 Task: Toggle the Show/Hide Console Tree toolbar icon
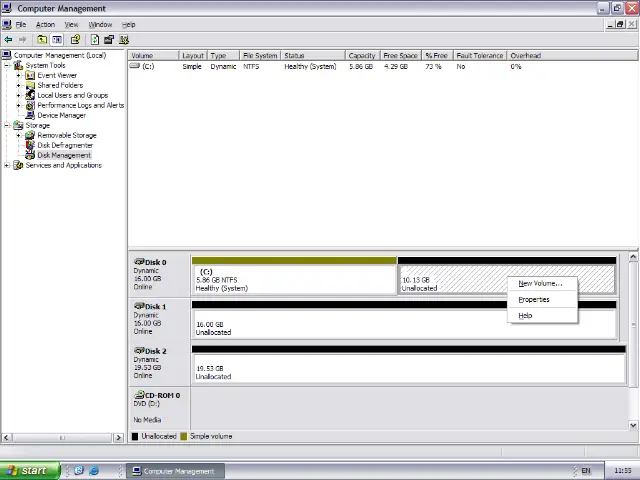pyautogui.click(x=57, y=40)
